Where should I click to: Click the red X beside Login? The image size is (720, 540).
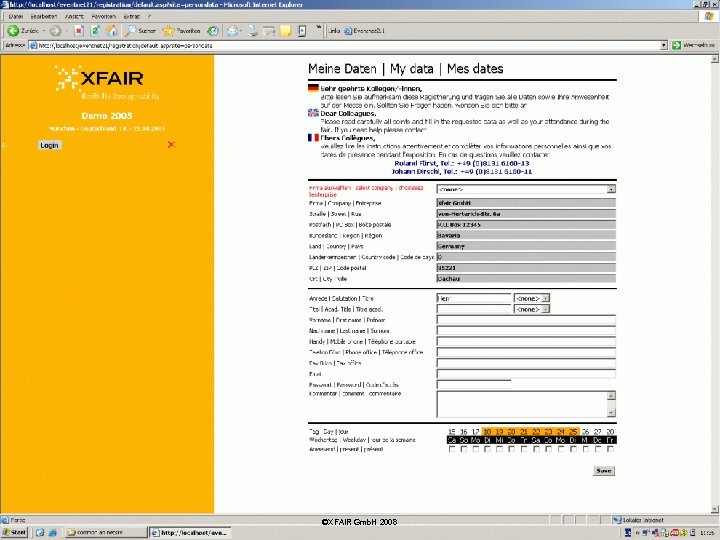pos(171,145)
